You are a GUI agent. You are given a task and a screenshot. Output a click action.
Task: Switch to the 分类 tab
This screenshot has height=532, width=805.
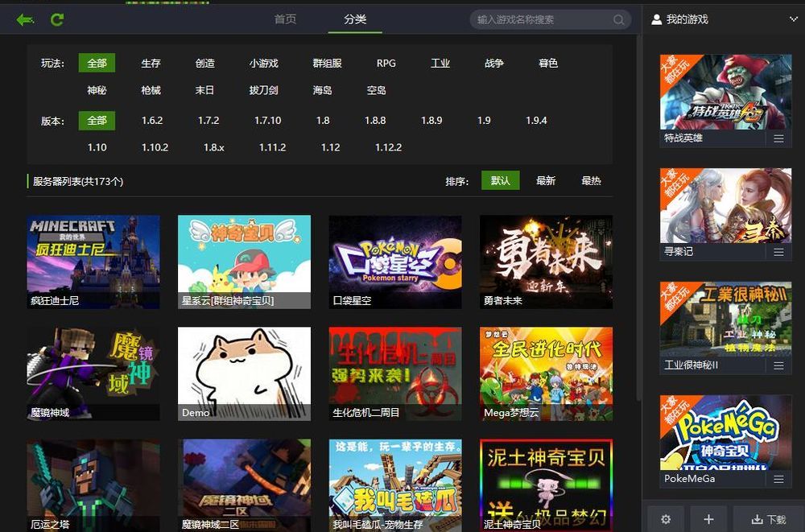355,19
